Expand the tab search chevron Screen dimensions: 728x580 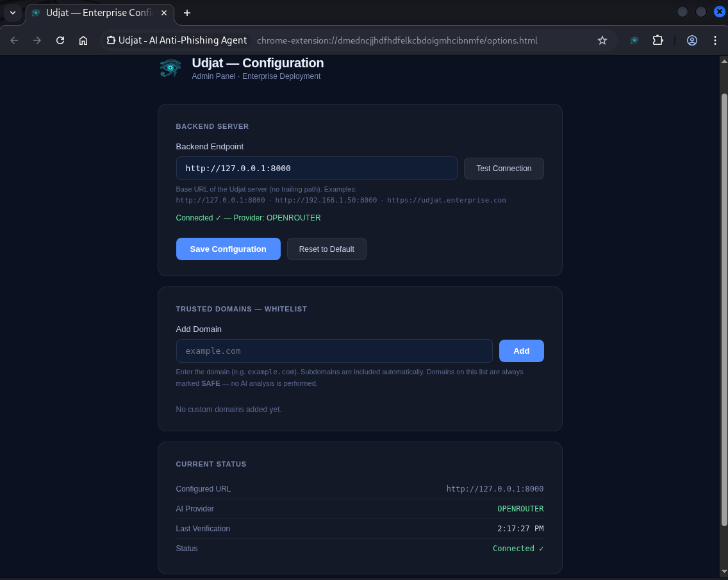click(x=13, y=13)
